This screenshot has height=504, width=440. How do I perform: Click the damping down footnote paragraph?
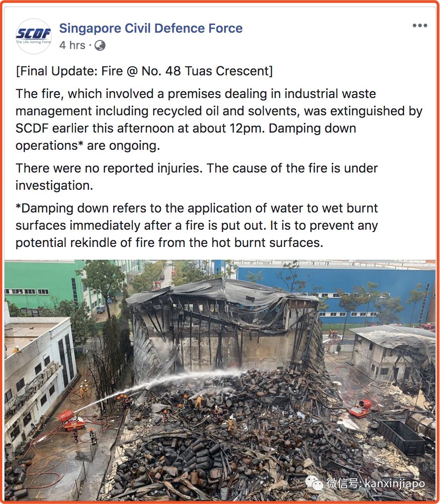[196, 225]
